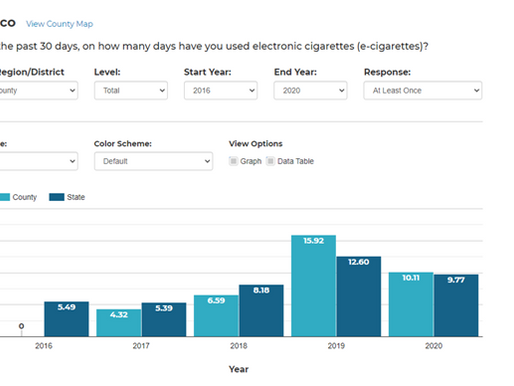Select the 2016 State bar labeled 5.49
The height and width of the screenshot is (386, 514).
click(x=66, y=319)
